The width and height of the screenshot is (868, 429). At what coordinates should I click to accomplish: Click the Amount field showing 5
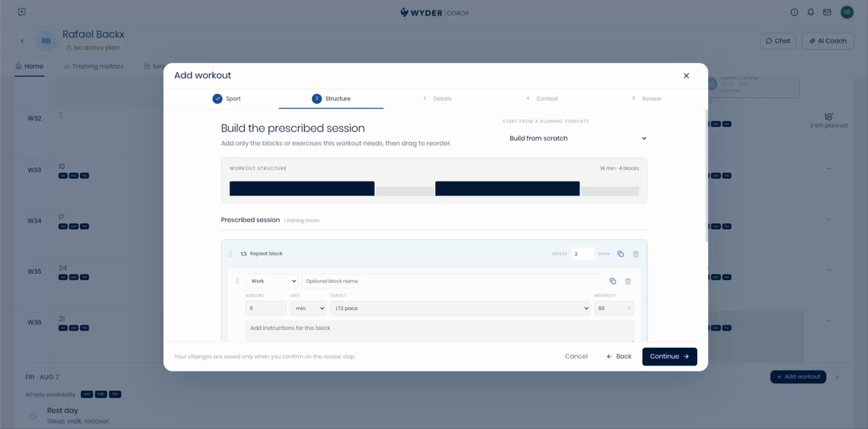(266, 308)
